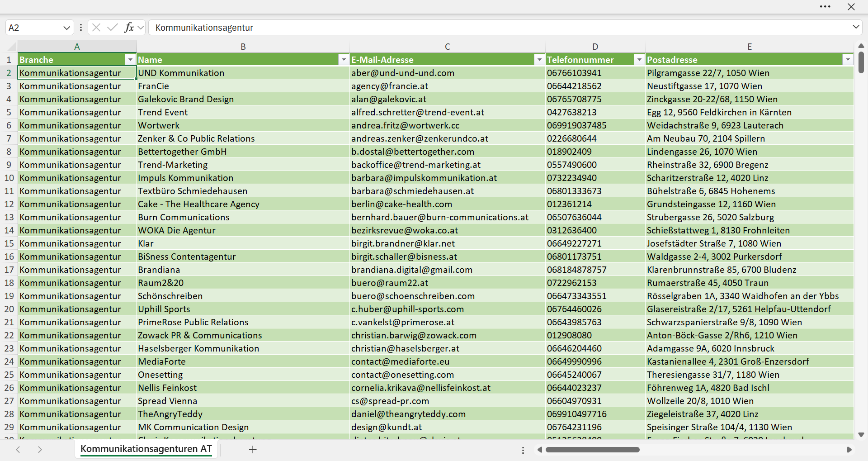Click the formula bar grip dots icon
This screenshot has height=461, width=868.
(81, 28)
